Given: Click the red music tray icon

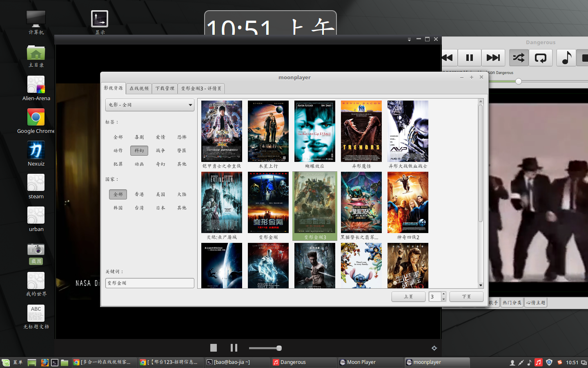Looking at the screenshot, I should pos(539,362).
